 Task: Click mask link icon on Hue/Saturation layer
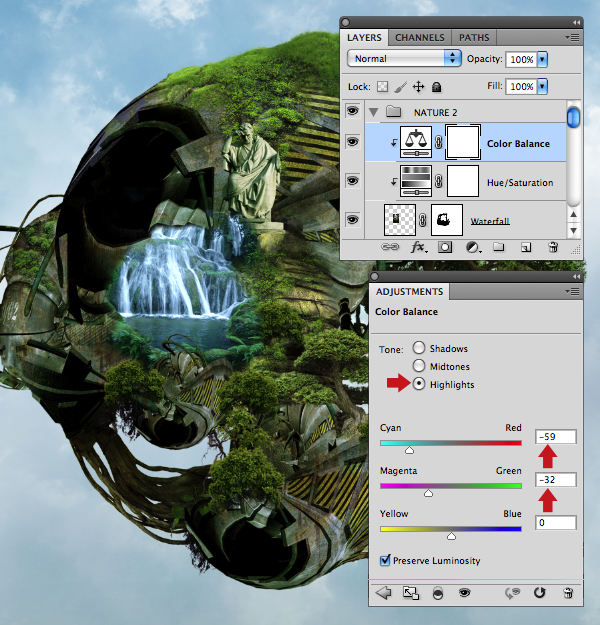pyautogui.click(x=439, y=181)
